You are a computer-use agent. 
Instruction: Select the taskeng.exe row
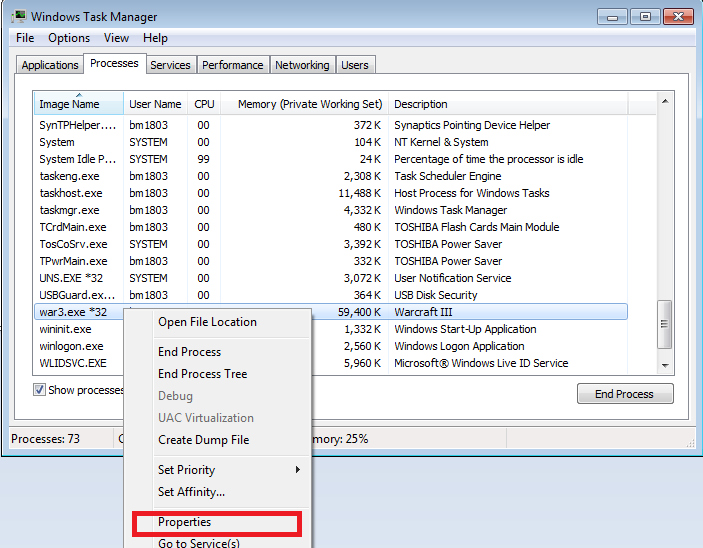pos(331,176)
